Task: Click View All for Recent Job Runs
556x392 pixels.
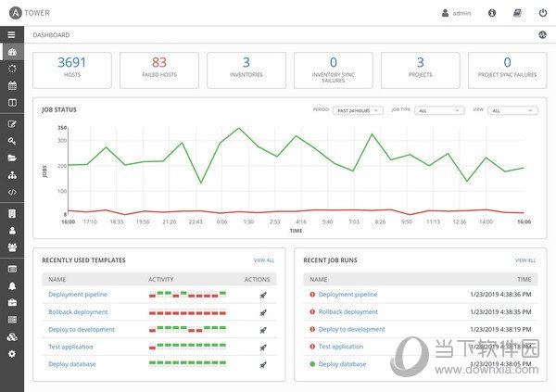Action: coord(525,260)
